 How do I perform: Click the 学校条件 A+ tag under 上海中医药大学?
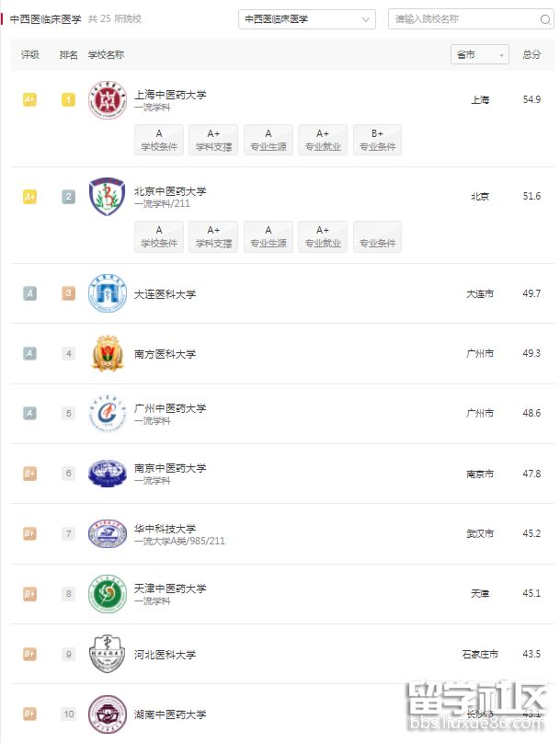[158, 140]
